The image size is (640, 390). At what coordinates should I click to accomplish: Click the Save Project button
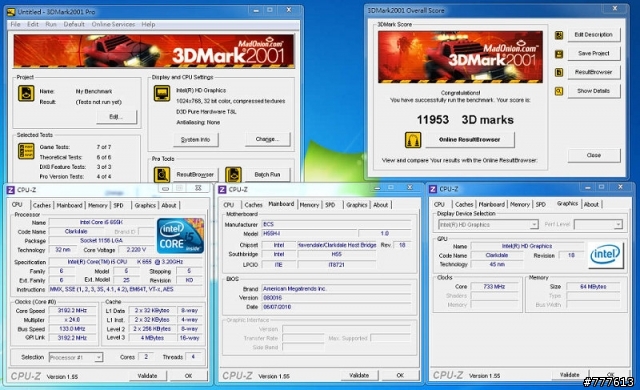click(x=593, y=53)
